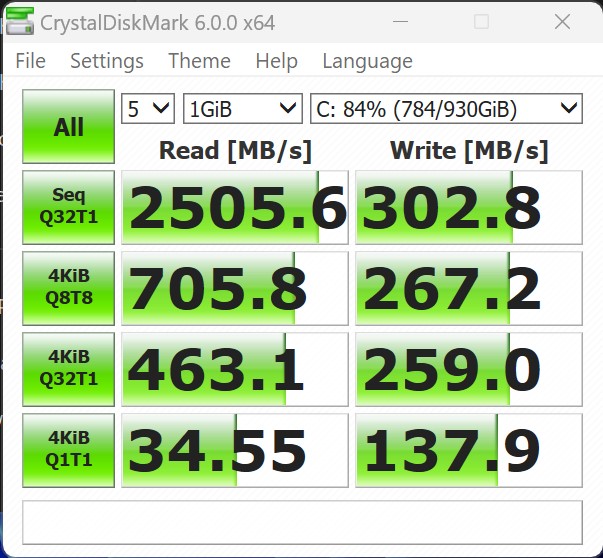Minimize the CrystalDiskMark window
Screen dimensions: 603x558
(x=400, y=22)
